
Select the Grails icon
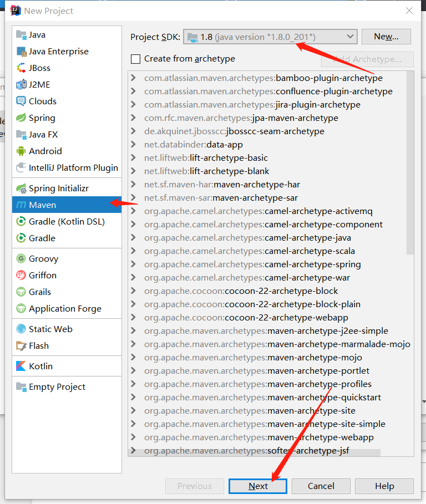[x=21, y=292]
